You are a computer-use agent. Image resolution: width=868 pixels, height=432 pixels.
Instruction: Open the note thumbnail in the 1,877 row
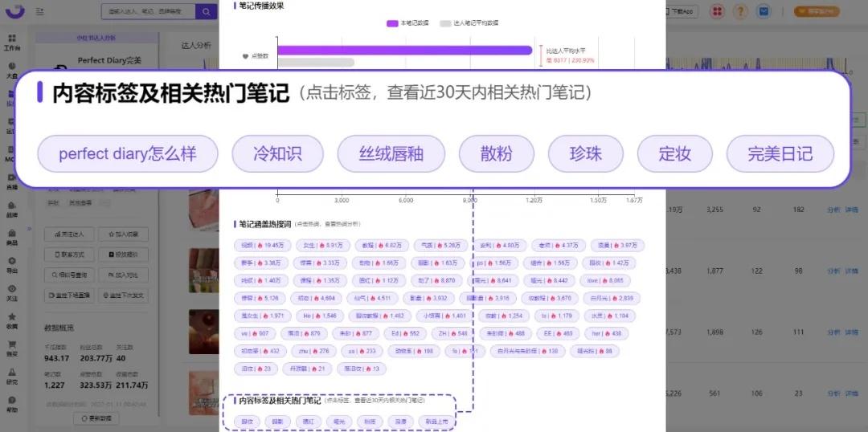point(203,271)
